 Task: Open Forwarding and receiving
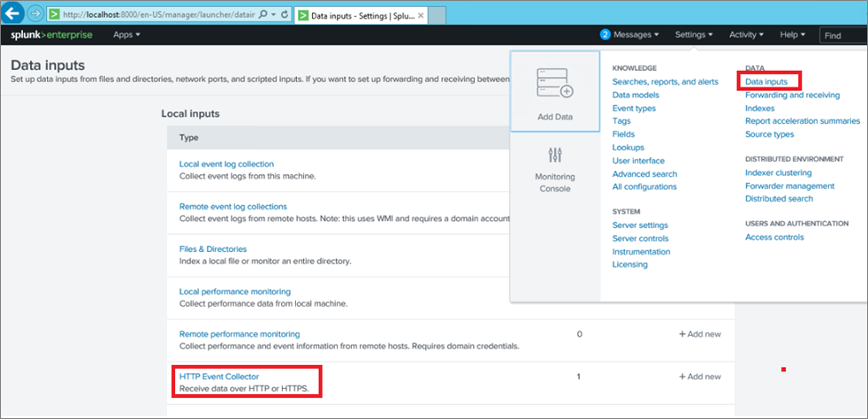(x=792, y=95)
